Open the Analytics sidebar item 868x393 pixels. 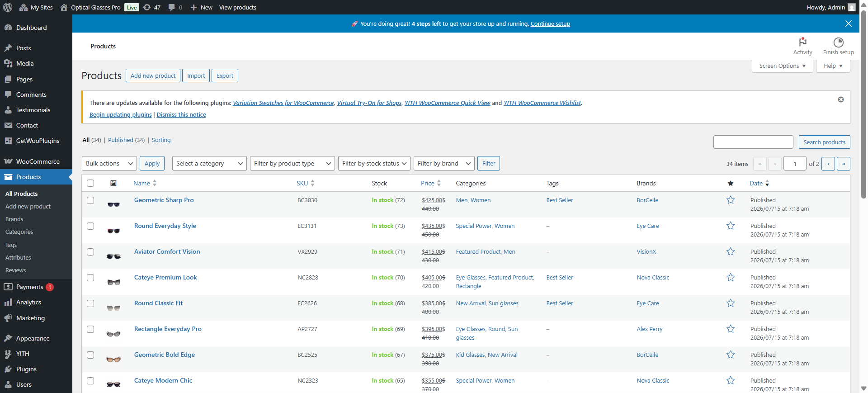point(36,302)
